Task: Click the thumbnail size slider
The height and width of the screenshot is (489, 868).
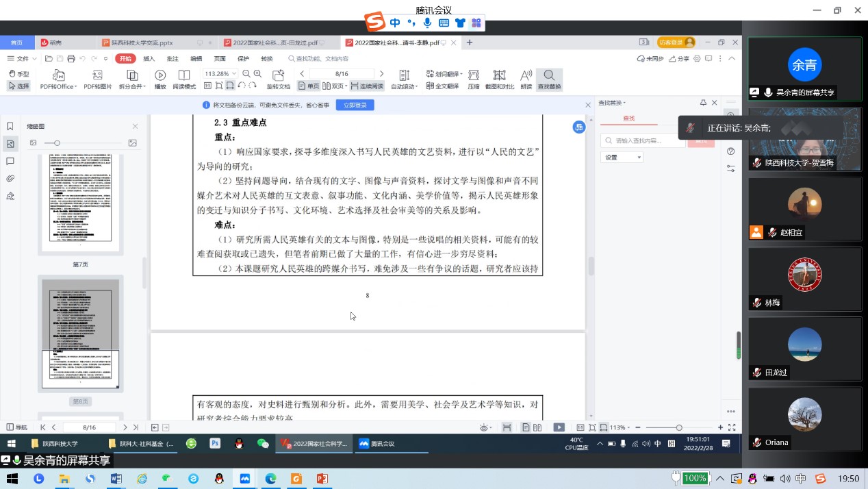Action: (x=57, y=143)
